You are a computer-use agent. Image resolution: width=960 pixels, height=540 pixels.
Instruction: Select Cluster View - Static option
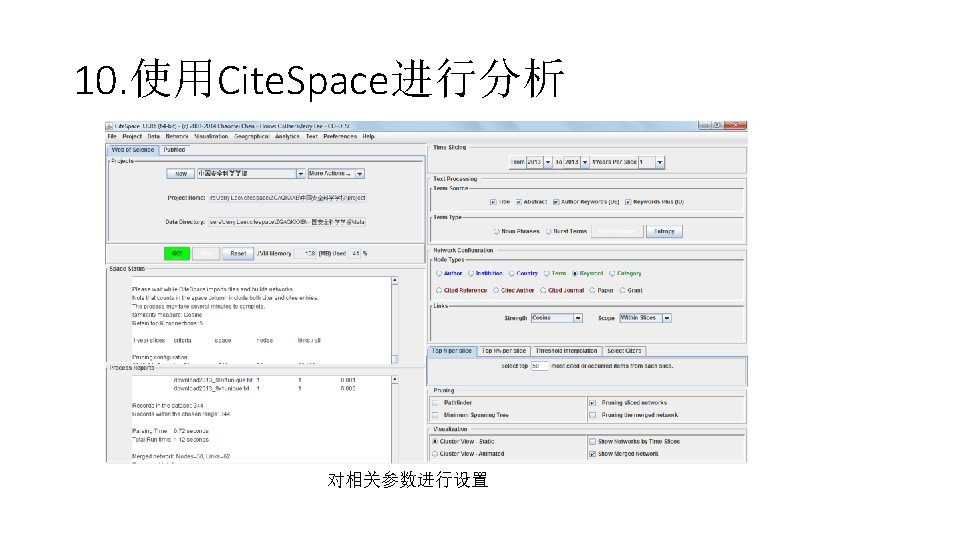(x=435, y=441)
